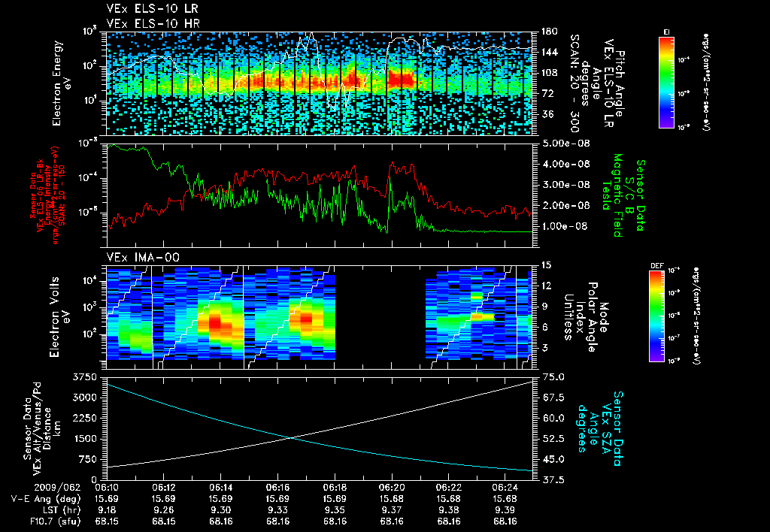Screen dimensions: 770x532
Task: Click the SZA axis tick 60.0
Action: click(553, 418)
